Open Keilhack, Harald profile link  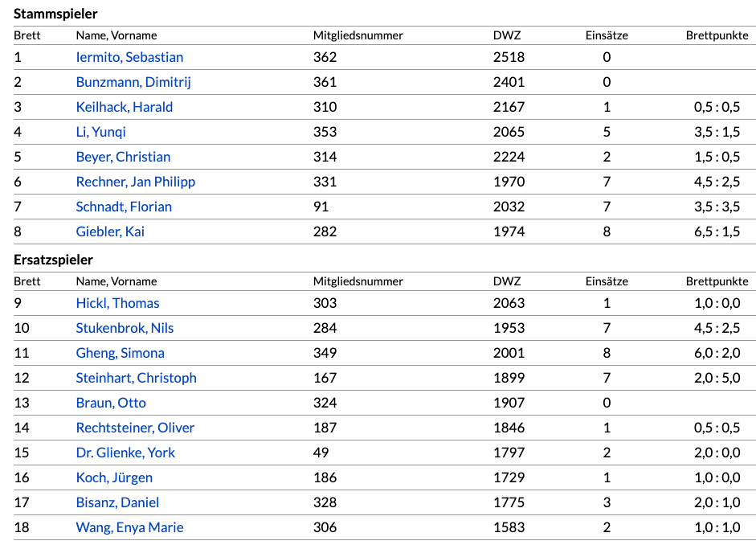(x=125, y=107)
